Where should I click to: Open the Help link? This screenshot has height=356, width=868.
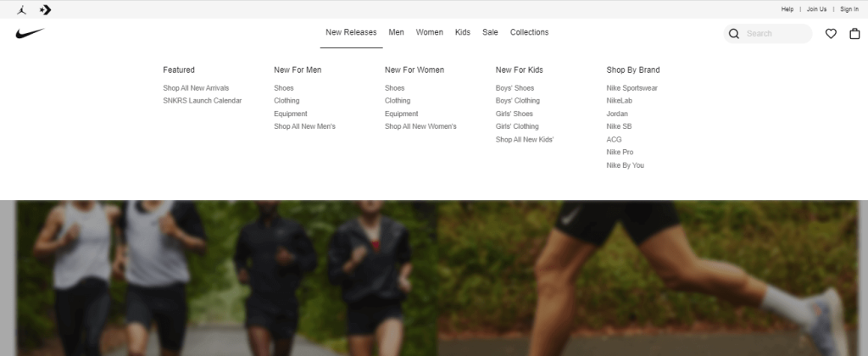point(787,9)
